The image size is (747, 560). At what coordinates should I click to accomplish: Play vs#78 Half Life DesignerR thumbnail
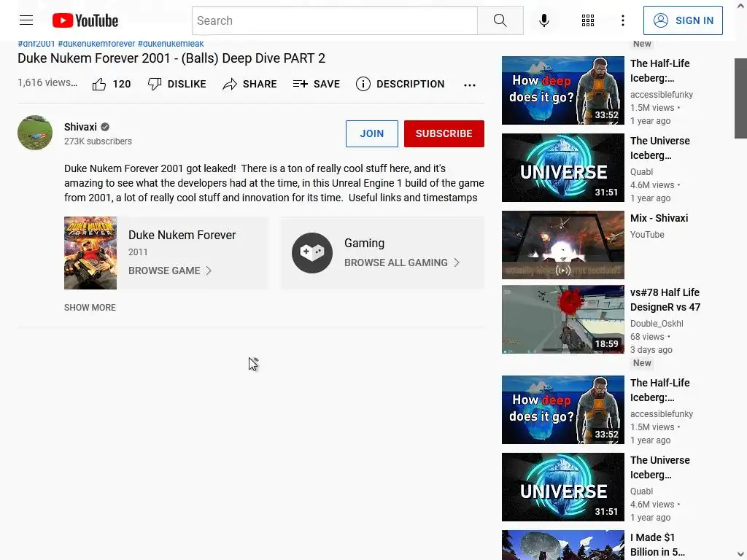[562, 319]
